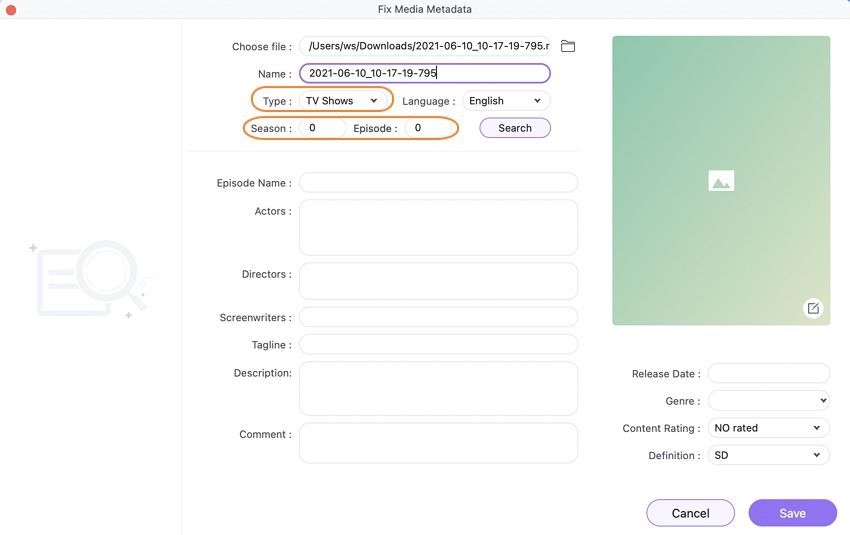This screenshot has width=850, height=535.
Task: Focus the Season number field
Action: click(322, 128)
